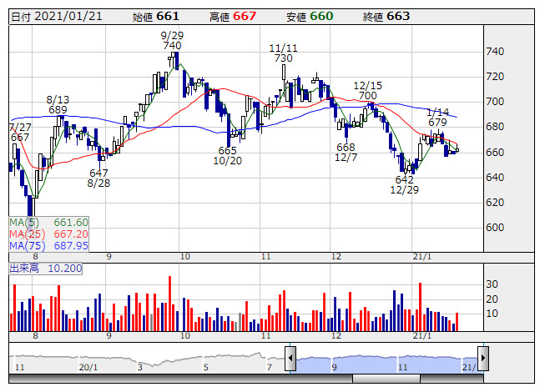Click the 8/13 689 peak label
Image resolution: width=545 pixels, height=392 pixels.
[x=58, y=105]
